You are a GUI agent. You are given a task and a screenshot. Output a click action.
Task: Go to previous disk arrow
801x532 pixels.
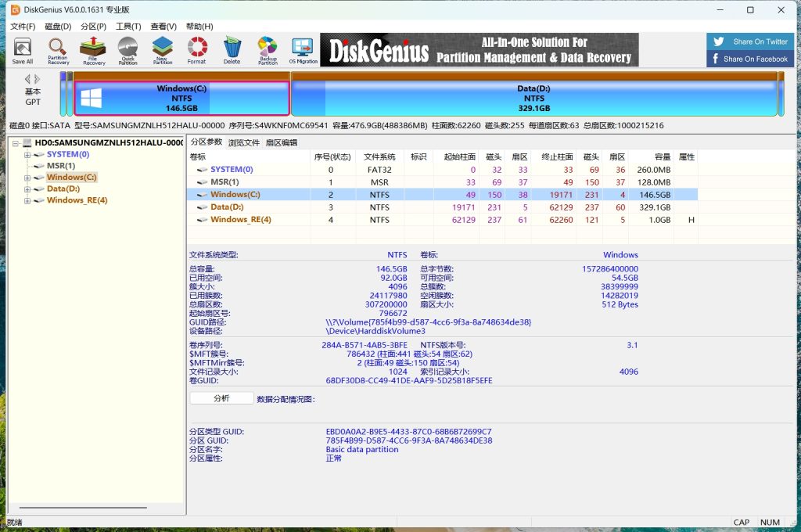tap(27, 79)
